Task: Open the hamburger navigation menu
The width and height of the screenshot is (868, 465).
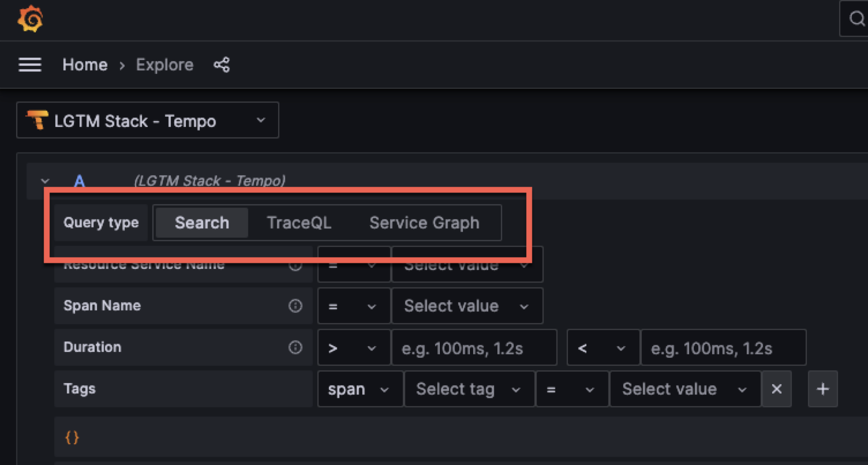Action: (30, 65)
